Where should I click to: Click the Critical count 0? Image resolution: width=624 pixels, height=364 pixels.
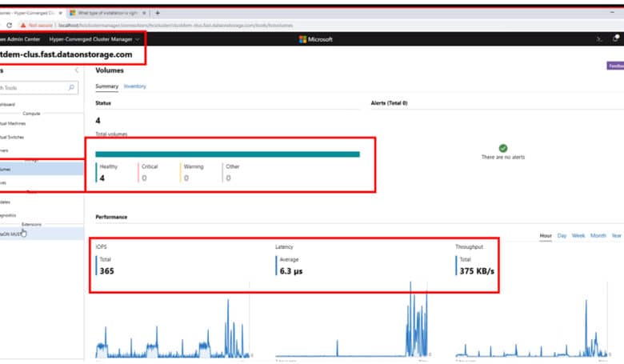[x=144, y=178]
